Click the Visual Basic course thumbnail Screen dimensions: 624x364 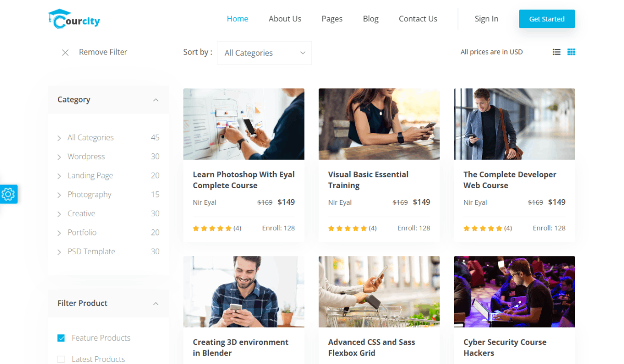[x=379, y=124]
